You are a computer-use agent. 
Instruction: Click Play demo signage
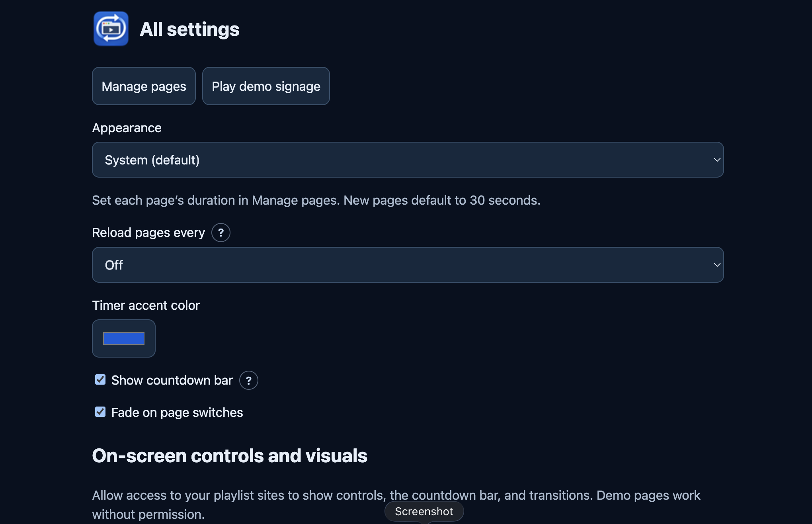(266, 86)
